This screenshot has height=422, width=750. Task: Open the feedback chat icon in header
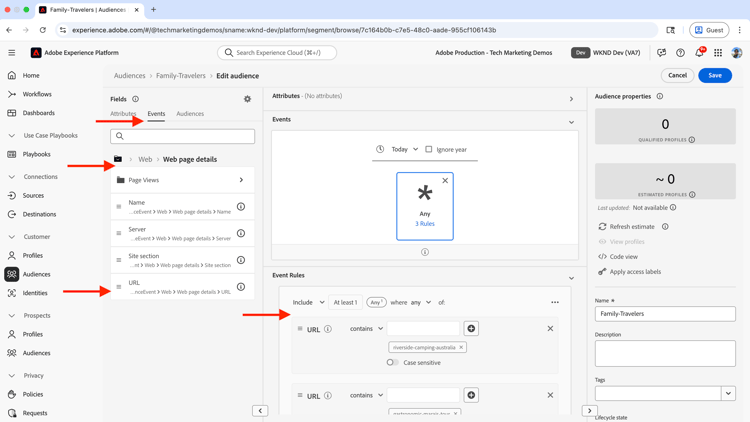[x=662, y=53]
